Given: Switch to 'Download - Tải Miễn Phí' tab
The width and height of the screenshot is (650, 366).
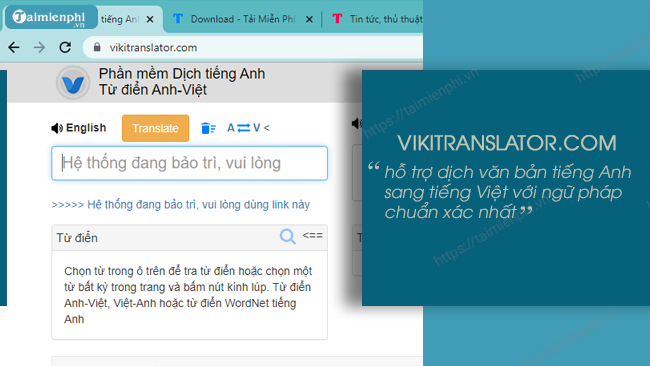Looking at the screenshot, I should [243, 19].
